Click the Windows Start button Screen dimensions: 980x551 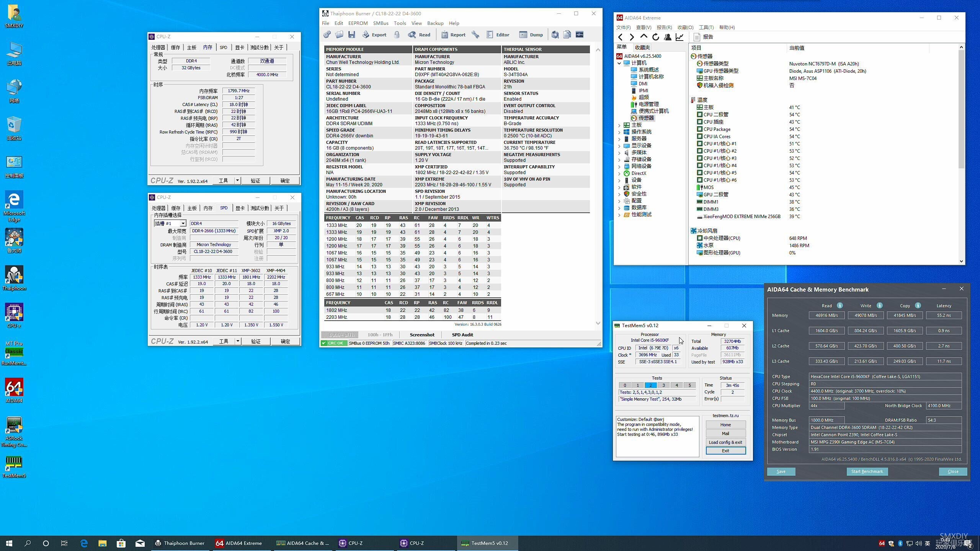(9, 543)
